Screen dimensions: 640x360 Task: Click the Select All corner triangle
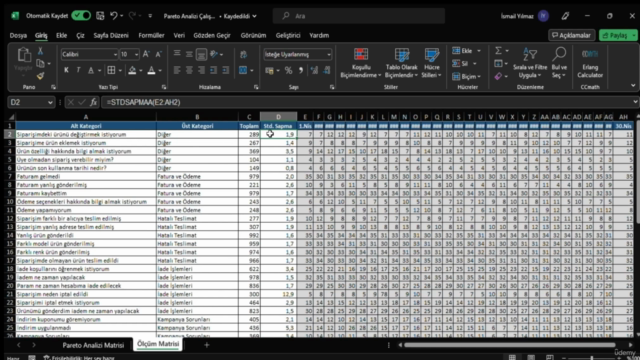11,117
